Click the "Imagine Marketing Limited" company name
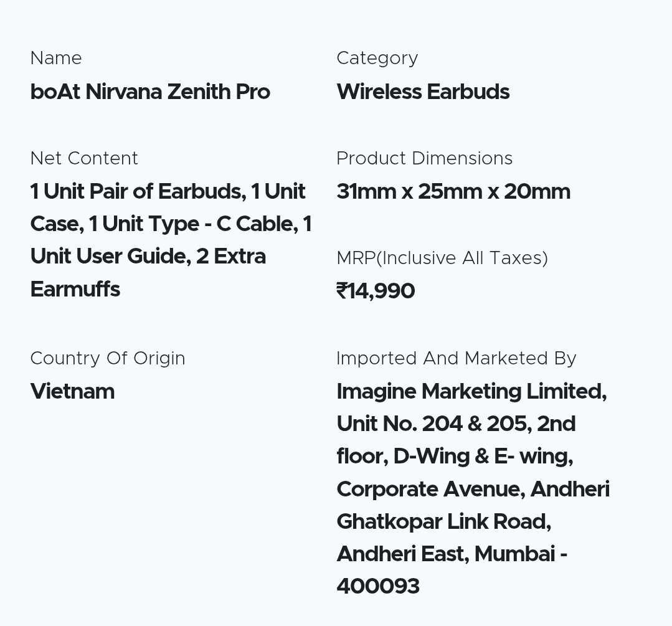672x626 pixels. tap(471, 392)
